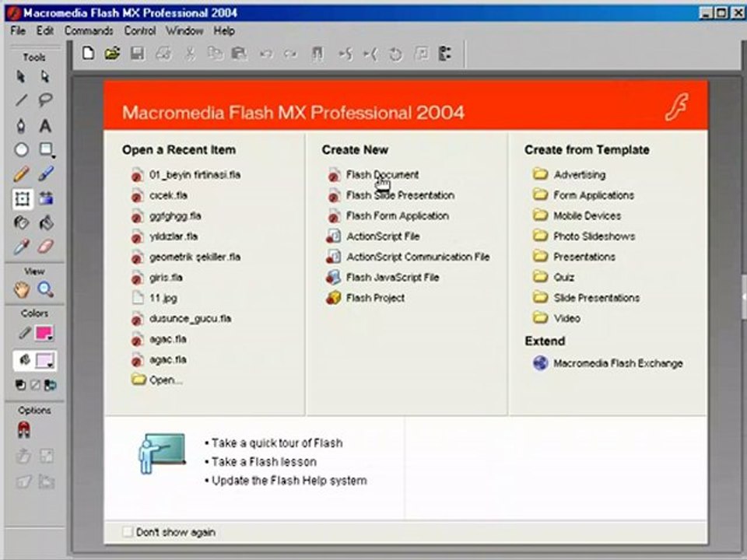Open the Commands menu
This screenshot has height=560, width=747.
[89, 31]
